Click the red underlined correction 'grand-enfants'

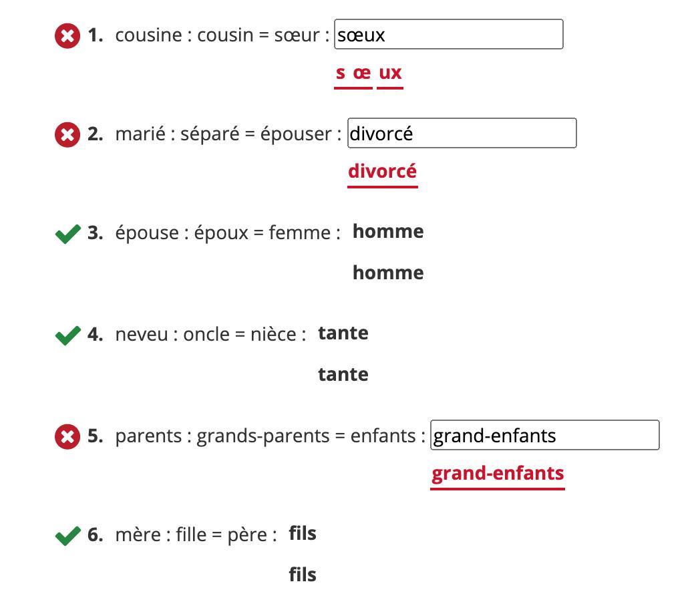[x=498, y=474]
